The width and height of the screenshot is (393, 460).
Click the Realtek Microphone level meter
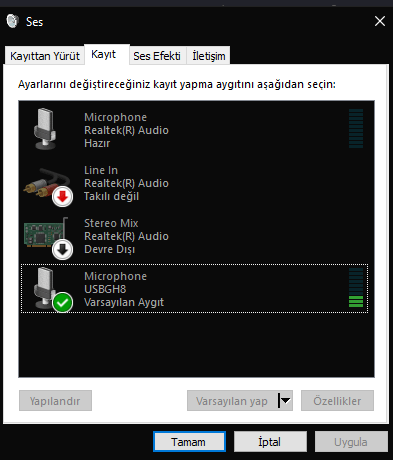pyautogui.click(x=356, y=128)
